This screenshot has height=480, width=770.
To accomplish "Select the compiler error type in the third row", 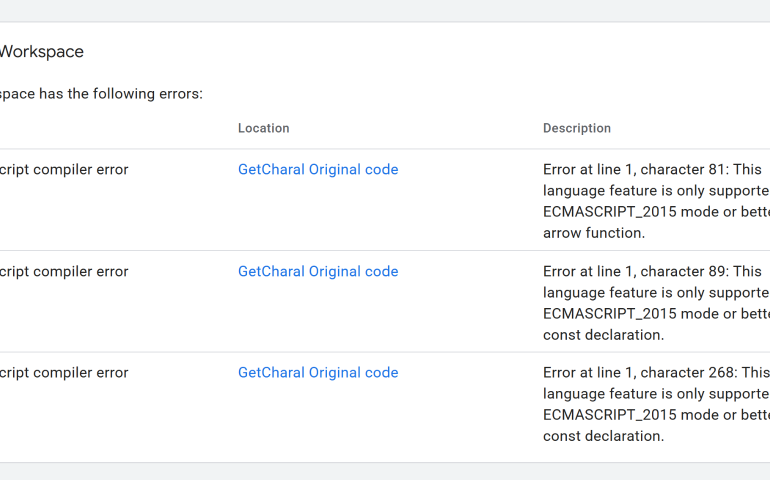I will (64, 372).
